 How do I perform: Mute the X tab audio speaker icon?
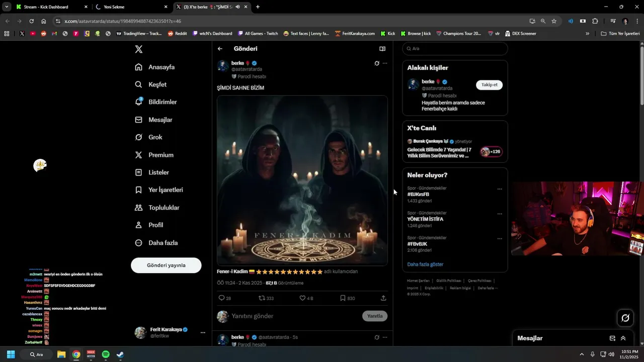[x=237, y=7]
